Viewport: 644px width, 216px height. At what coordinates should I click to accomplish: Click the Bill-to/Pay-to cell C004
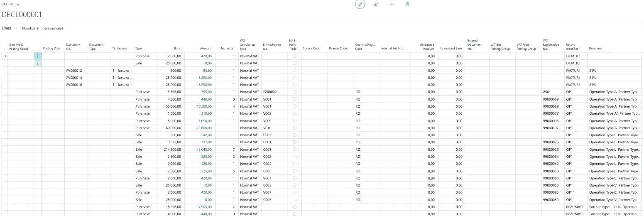267,164
